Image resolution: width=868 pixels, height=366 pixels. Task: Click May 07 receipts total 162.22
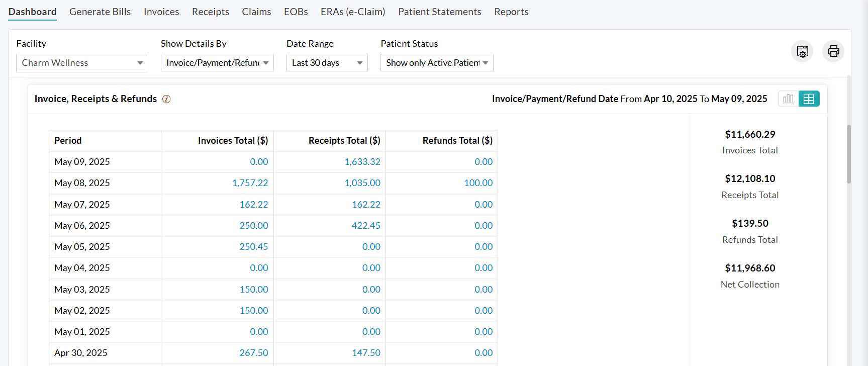tap(366, 205)
